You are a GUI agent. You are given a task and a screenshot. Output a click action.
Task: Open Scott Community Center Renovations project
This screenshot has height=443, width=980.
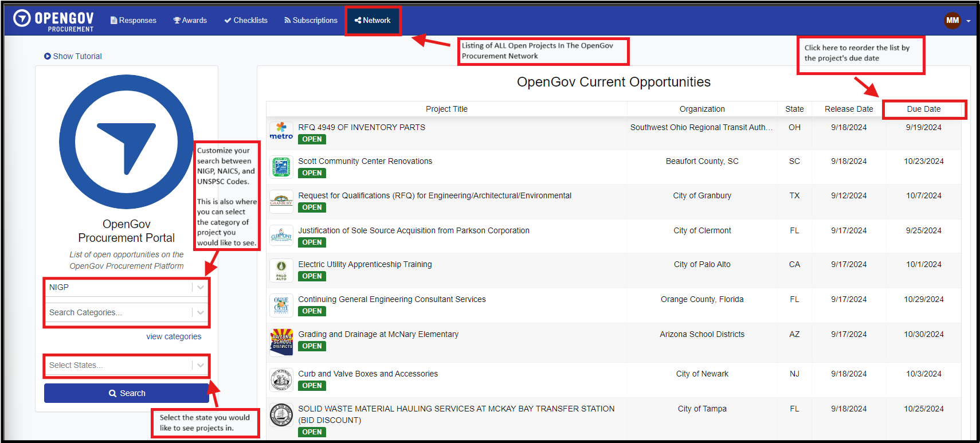[365, 162]
